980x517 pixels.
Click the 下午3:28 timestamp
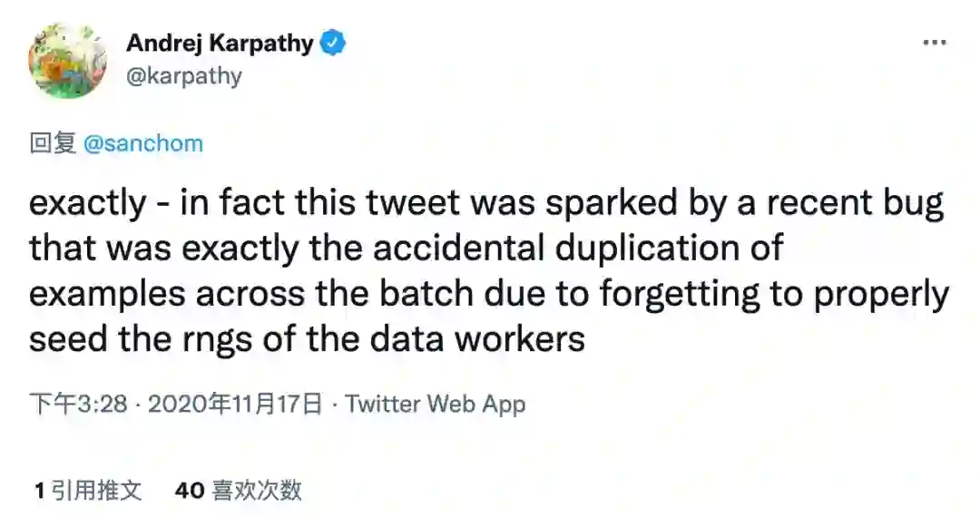79,404
